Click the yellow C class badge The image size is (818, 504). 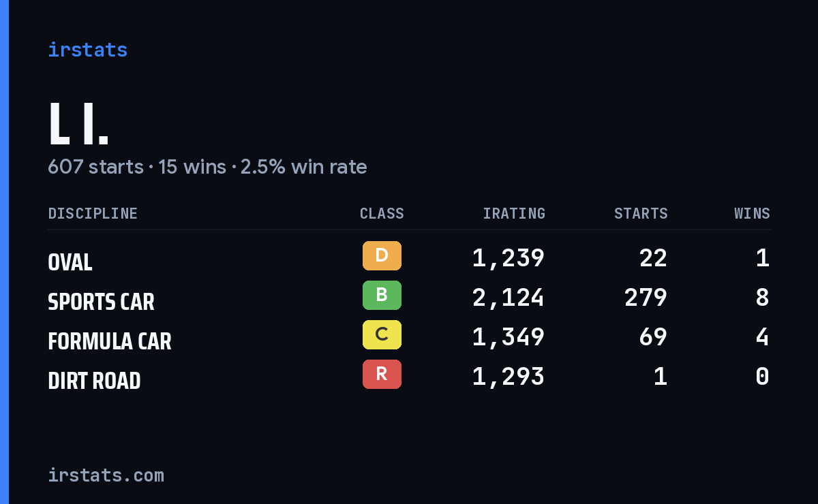(382, 335)
